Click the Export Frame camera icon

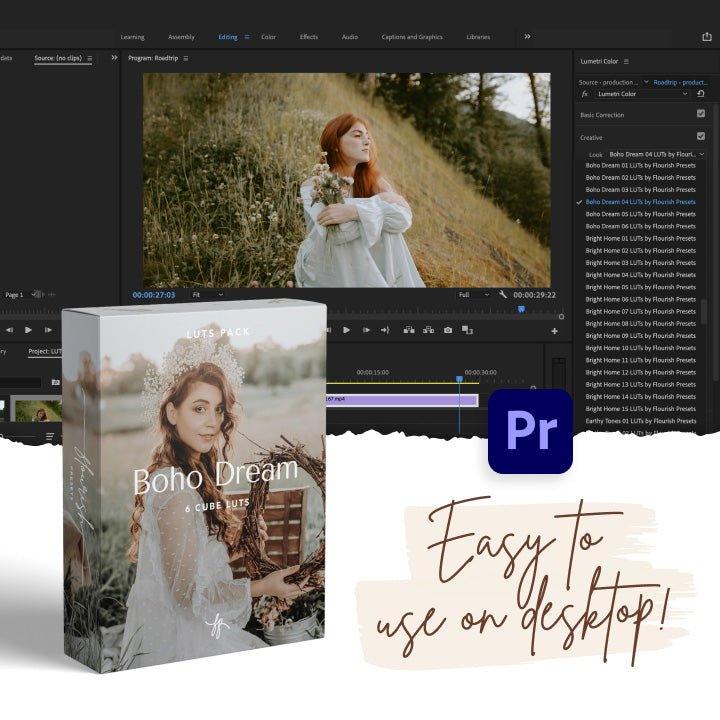(x=447, y=330)
